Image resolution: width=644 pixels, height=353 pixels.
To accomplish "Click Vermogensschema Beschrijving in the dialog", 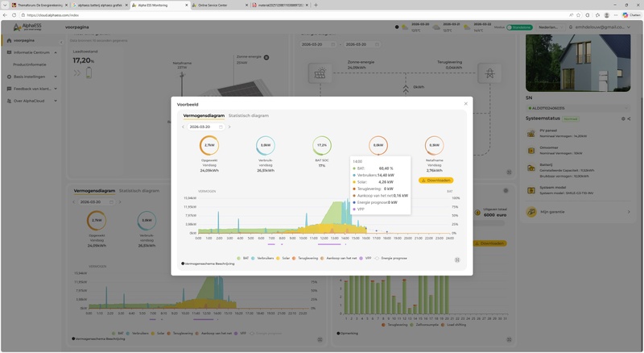I will pyautogui.click(x=208, y=264).
